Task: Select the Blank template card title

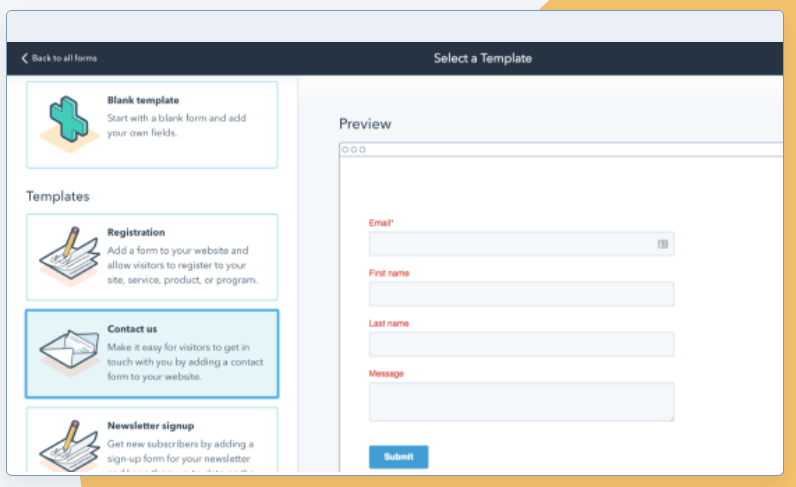Action: point(143,100)
